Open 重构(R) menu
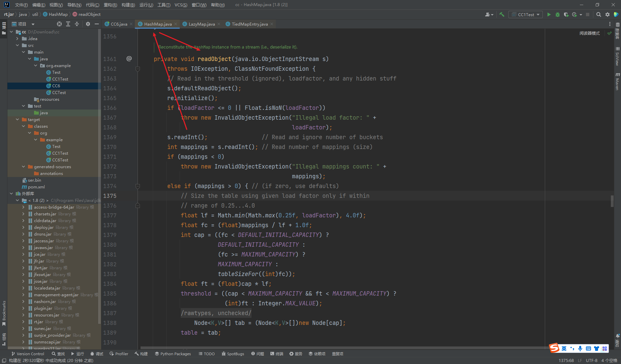Image resolution: width=621 pixels, height=364 pixels. (110, 5)
